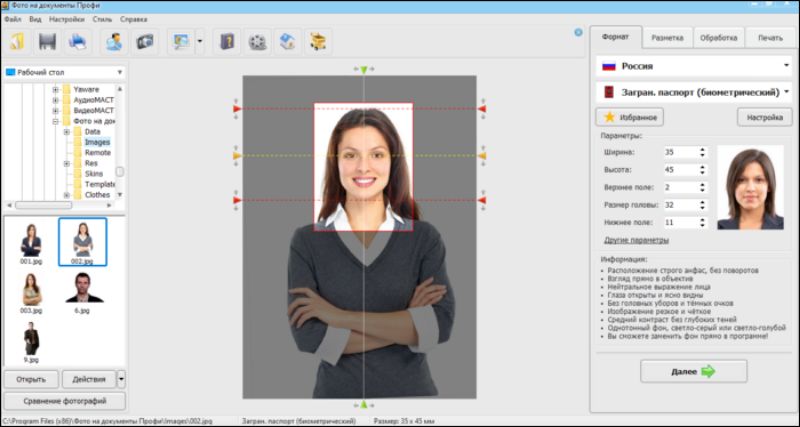The width and height of the screenshot is (800, 427).
Task: Open the Россия country dropdown
Action: point(694,66)
